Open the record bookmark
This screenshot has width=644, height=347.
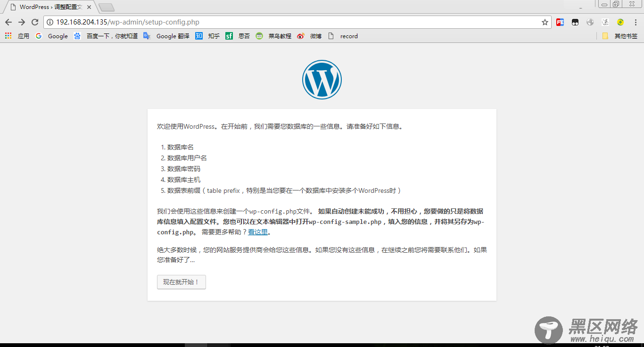coord(343,36)
